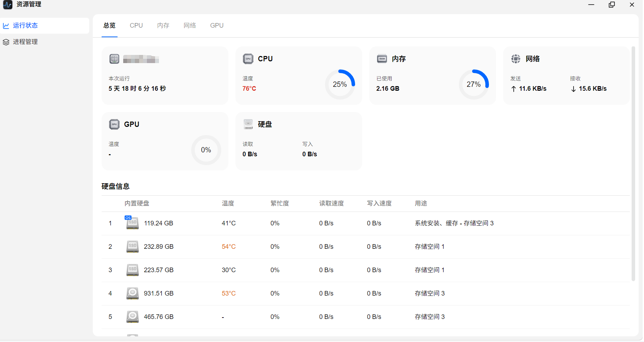Screen dimensions: 644x342
Task: Click the CPU chip icon in the CPU card
Action: [248, 59]
